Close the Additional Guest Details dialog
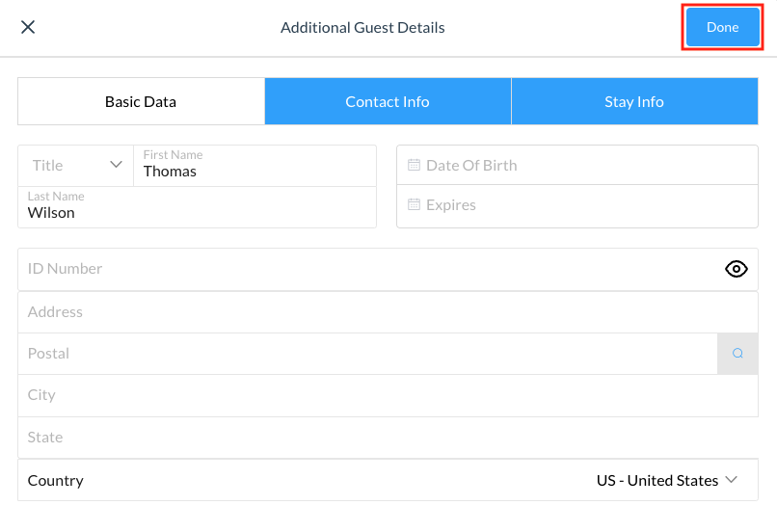The height and width of the screenshot is (532, 777). point(28,27)
